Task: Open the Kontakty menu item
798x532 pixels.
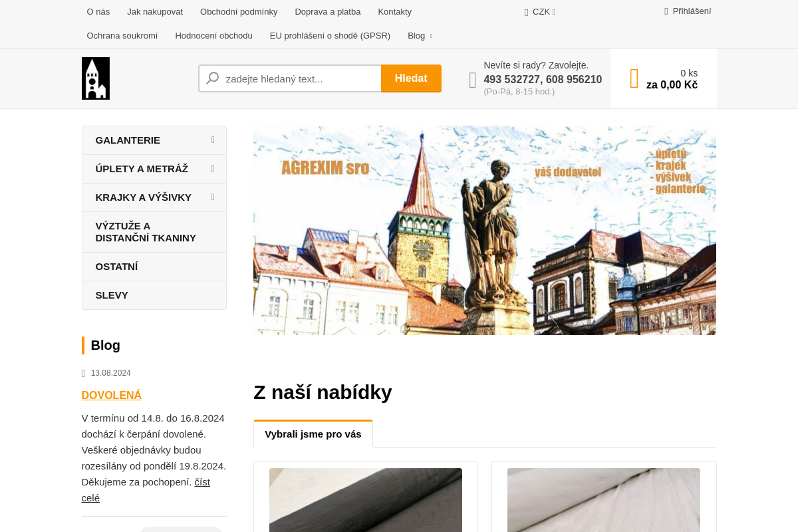Action: pyautogui.click(x=394, y=11)
